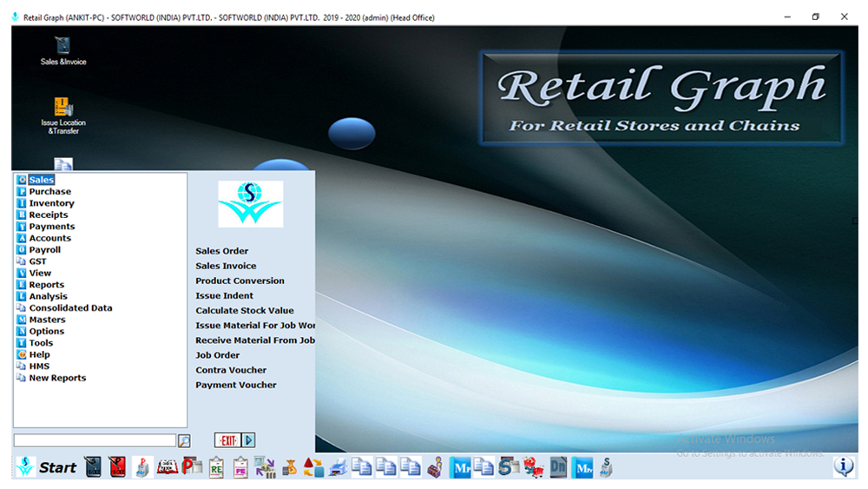Screen dimensions: 868x489
Task: Open the Analysis menu entry
Action: pos(48,295)
